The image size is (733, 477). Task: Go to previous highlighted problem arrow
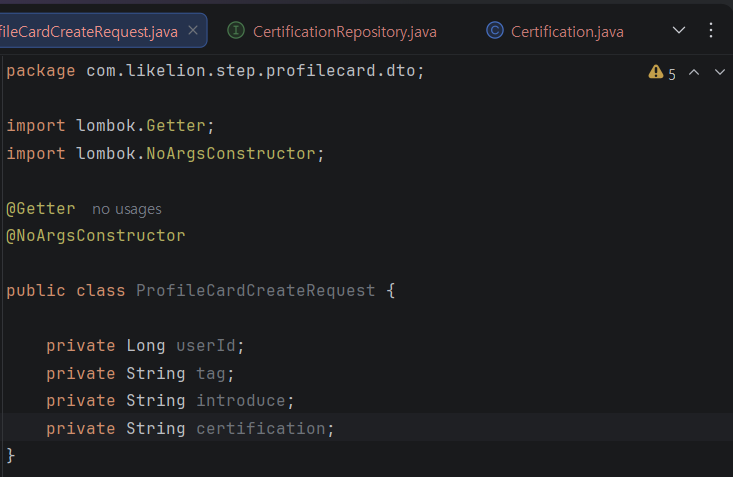(694, 72)
